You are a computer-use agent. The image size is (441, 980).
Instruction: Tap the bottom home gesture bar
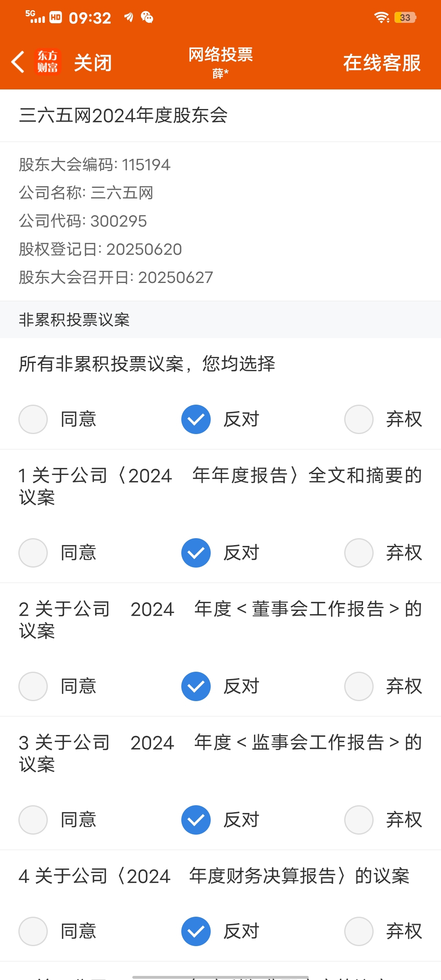[x=220, y=977]
